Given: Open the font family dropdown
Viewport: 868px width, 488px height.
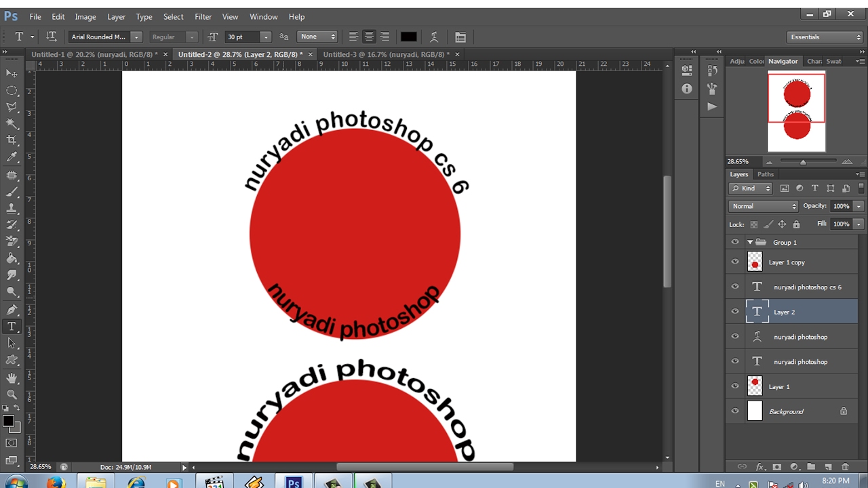Looking at the screenshot, I should [x=136, y=37].
